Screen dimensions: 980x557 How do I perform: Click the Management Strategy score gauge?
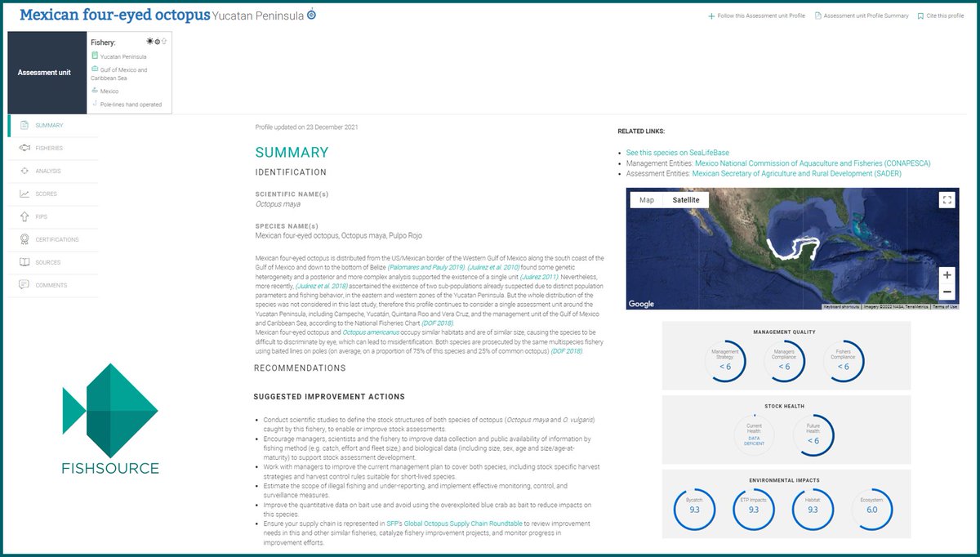click(725, 361)
